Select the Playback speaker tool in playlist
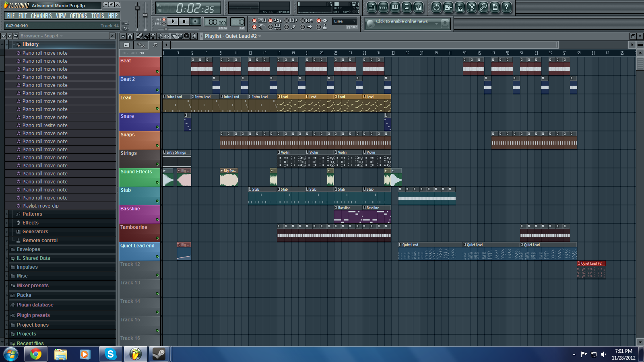644x362 pixels. point(194,36)
